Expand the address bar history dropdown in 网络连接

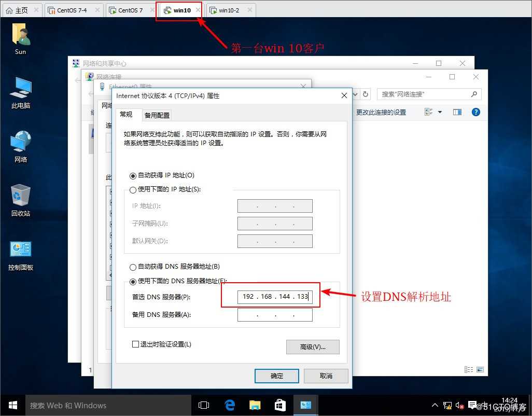click(x=355, y=94)
